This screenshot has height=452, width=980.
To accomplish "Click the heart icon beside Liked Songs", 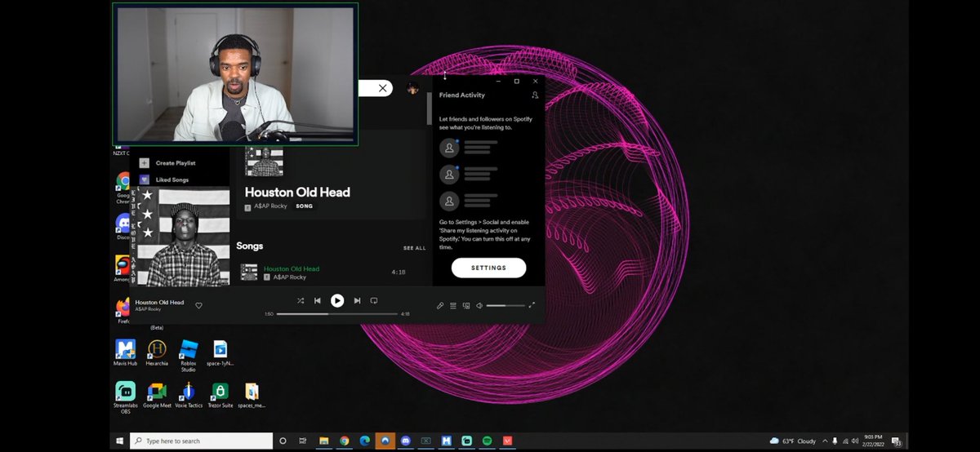I will [145, 179].
